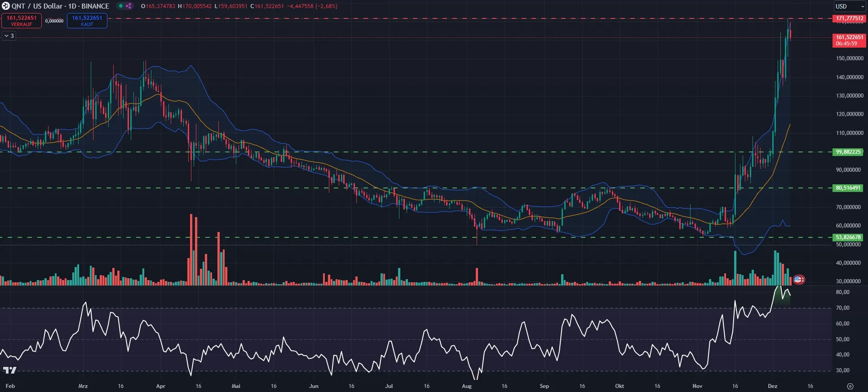This screenshot has height=392, width=868.
Task: Open chart settings gear icon
Action: 850,386
